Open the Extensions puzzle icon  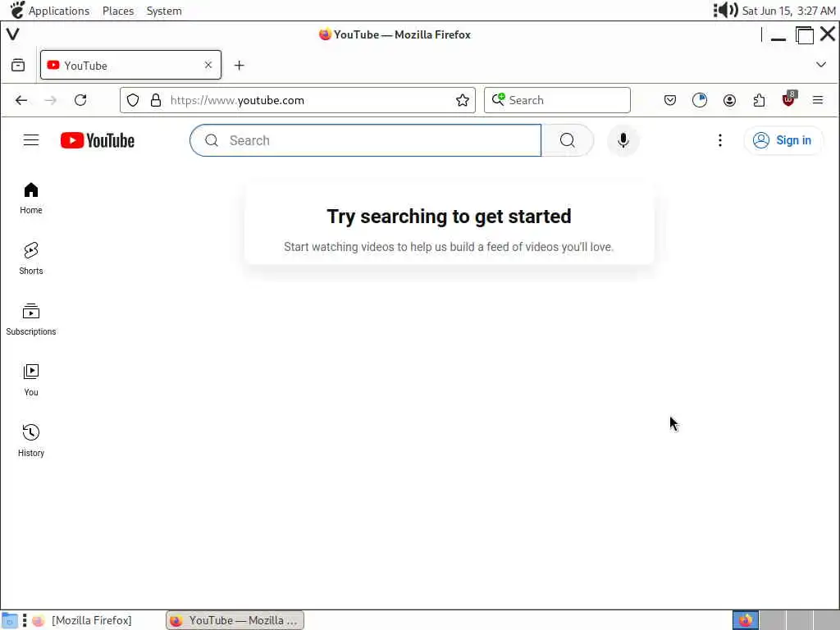759,100
